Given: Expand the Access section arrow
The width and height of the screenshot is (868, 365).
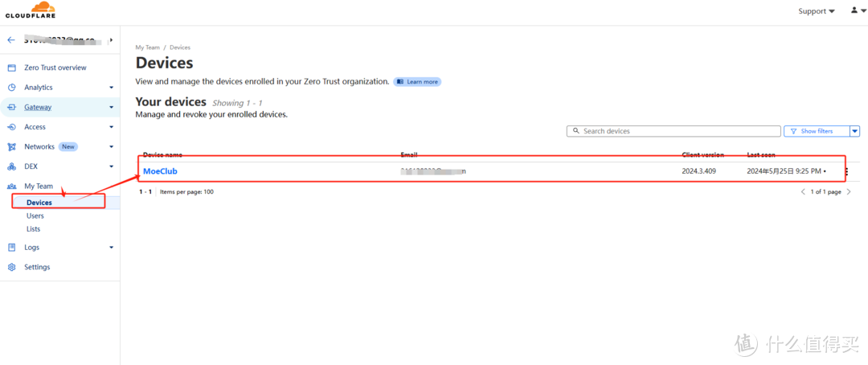Looking at the screenshot, I should point(111,127).
